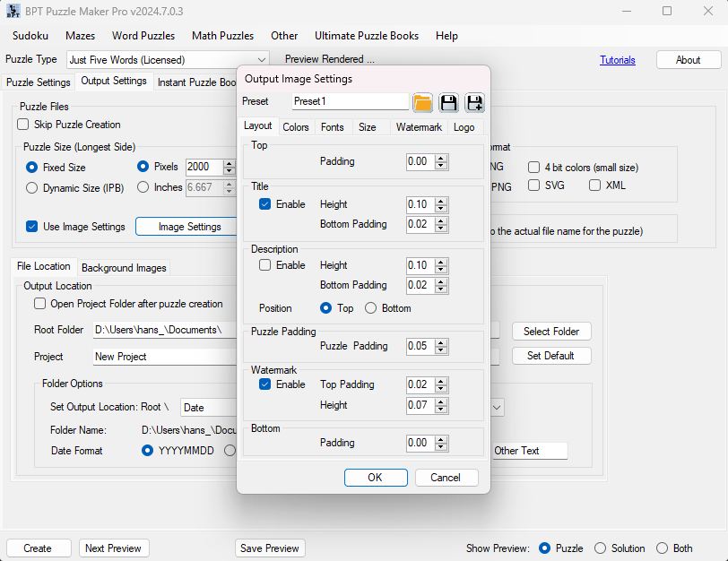Click save preset as new icon

474,102
